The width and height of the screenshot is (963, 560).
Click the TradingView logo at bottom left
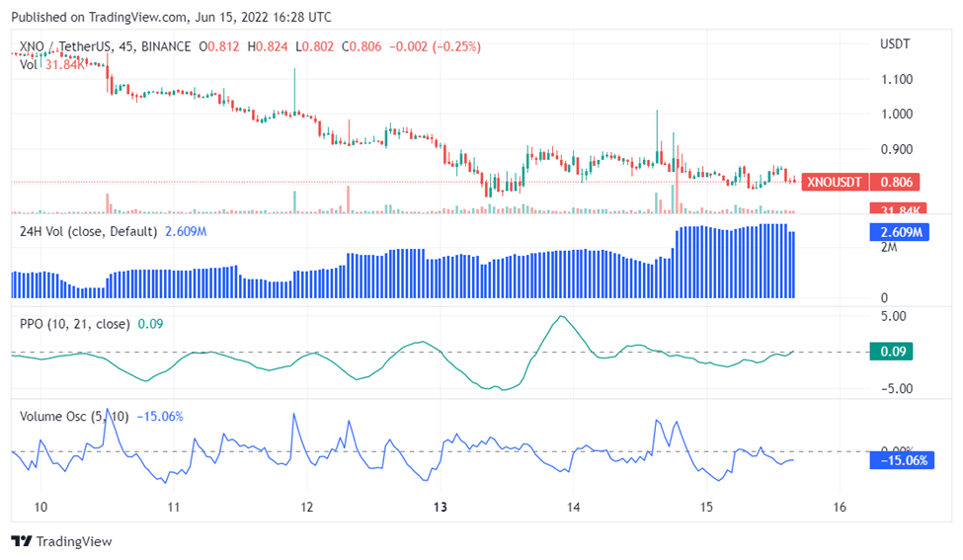click(x=61, y=541)
